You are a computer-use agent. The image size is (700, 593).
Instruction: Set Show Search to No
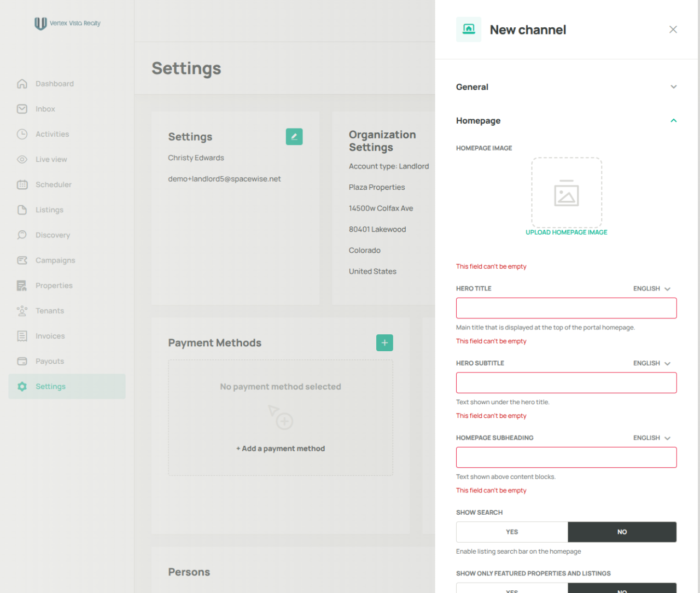(x=622, y=532)
